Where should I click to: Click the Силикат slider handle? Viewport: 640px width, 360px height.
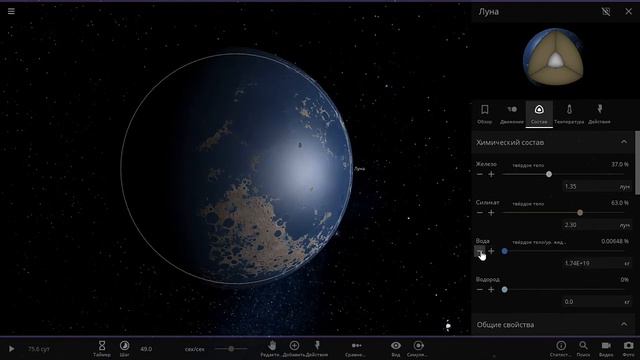580,213
